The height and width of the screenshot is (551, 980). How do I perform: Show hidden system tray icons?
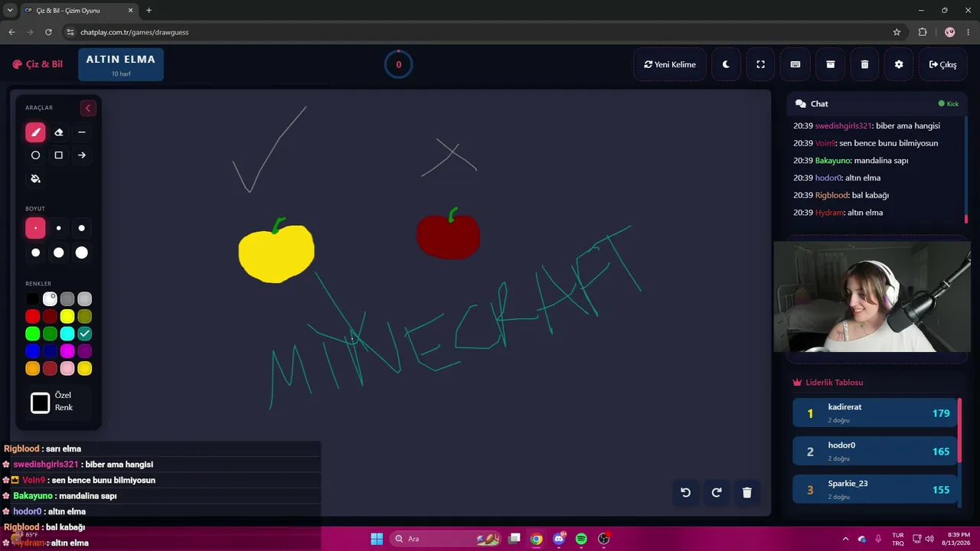click(845, 539)
